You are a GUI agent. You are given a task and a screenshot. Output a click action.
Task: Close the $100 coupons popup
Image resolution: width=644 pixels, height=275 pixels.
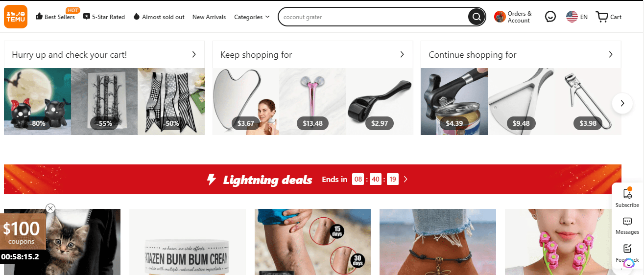(x=50, y=208)
